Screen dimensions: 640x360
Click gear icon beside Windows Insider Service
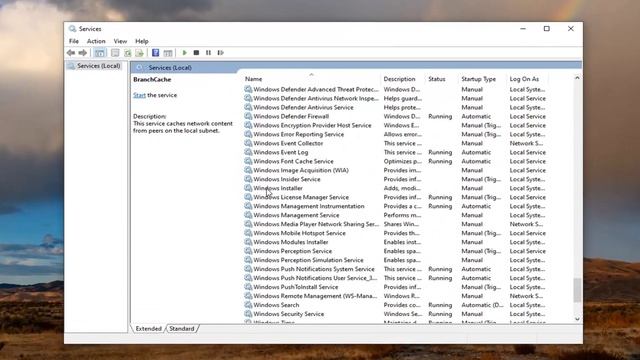[x=248, y=179]
